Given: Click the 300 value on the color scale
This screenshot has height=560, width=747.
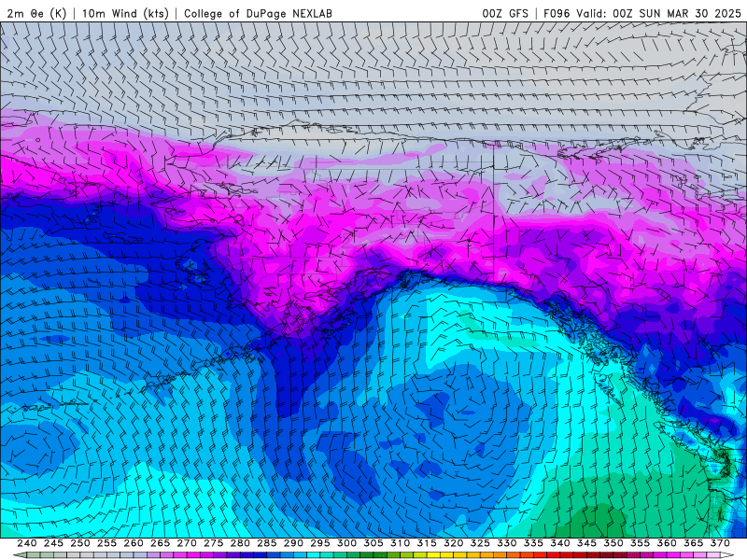Looking at the screenshot, I should (x=346, y=543).
